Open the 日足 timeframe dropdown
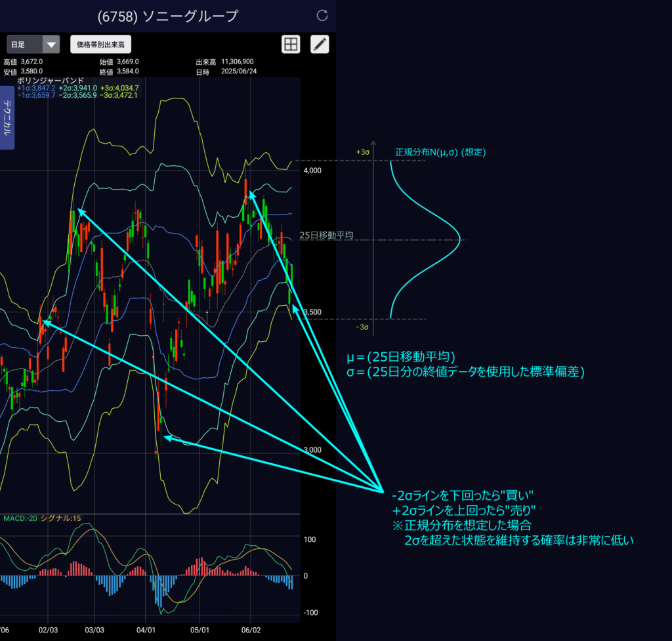Screen dimensions: 672x641 point(33,45)
